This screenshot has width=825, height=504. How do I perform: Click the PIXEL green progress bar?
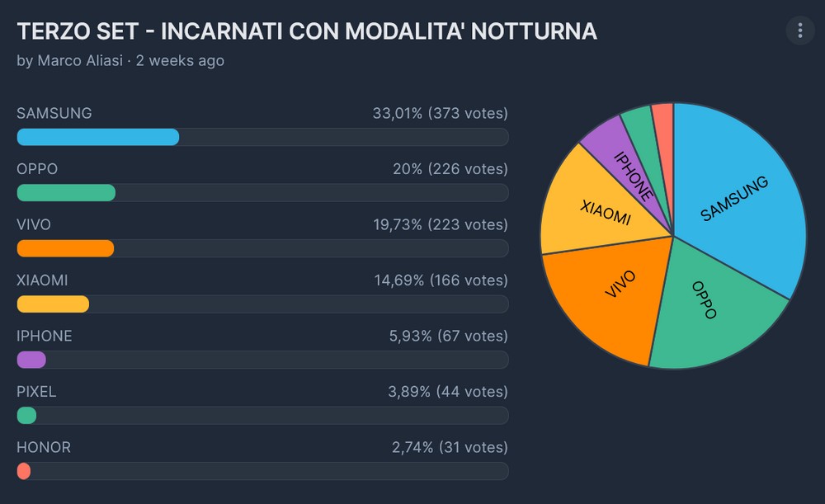point(27,415)
